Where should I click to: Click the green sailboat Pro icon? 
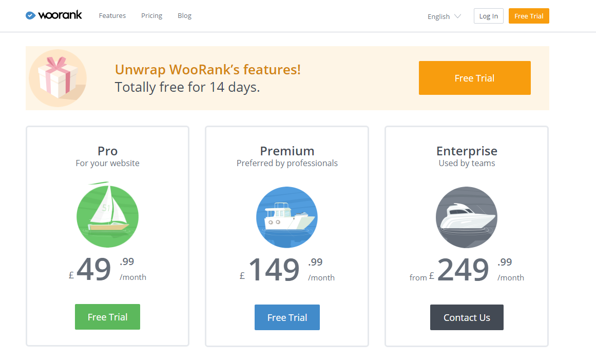point(108,215)
